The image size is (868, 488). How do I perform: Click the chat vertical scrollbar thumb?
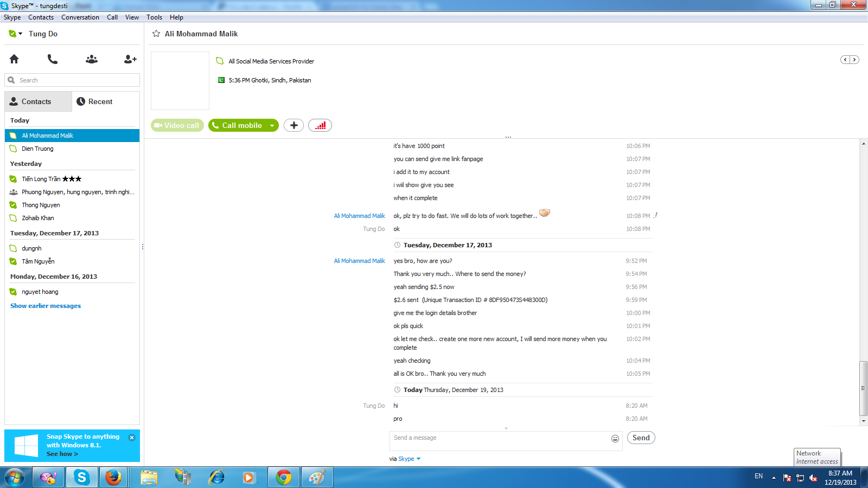[x=863, y=388]
